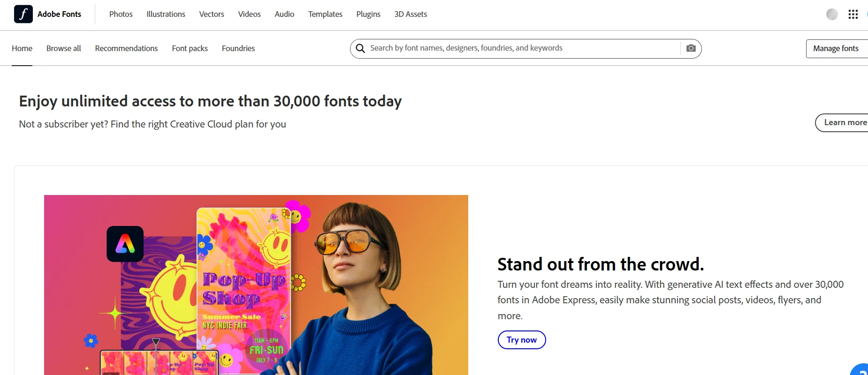Open the Illustrations menu item

pyautogui.click(x=166, y=14)
